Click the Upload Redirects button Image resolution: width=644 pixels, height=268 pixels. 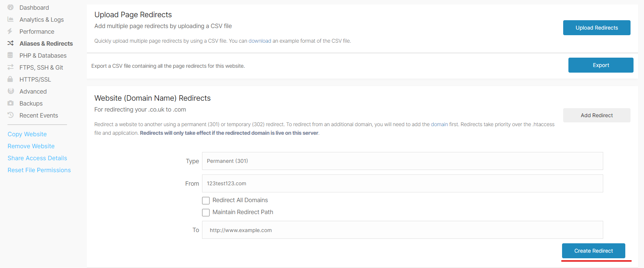[596, 28]
